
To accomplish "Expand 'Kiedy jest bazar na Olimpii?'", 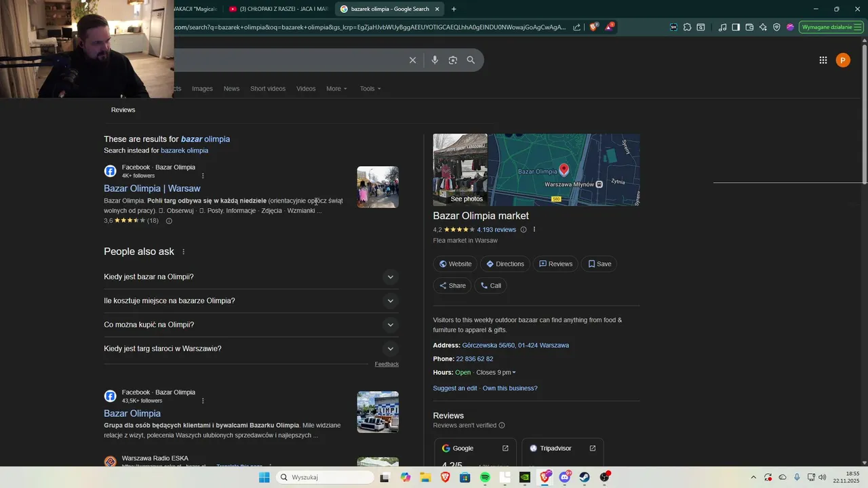I will 251,277.
